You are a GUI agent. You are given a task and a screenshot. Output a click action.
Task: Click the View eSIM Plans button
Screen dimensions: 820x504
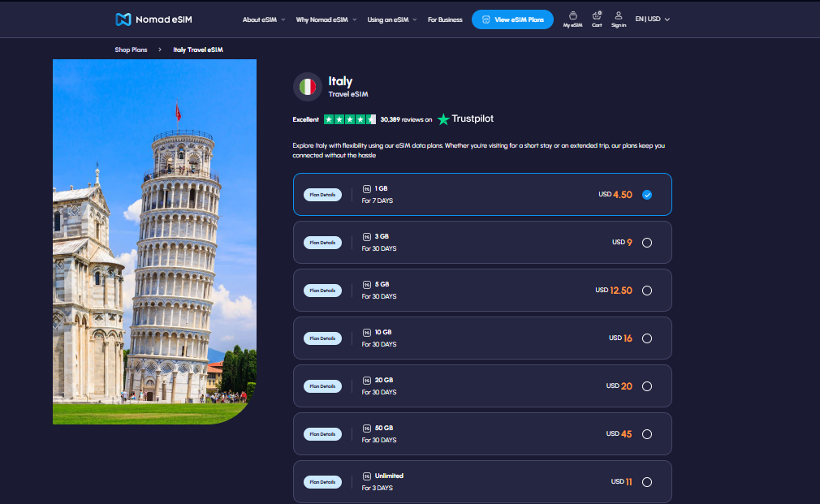click(512, 19)
